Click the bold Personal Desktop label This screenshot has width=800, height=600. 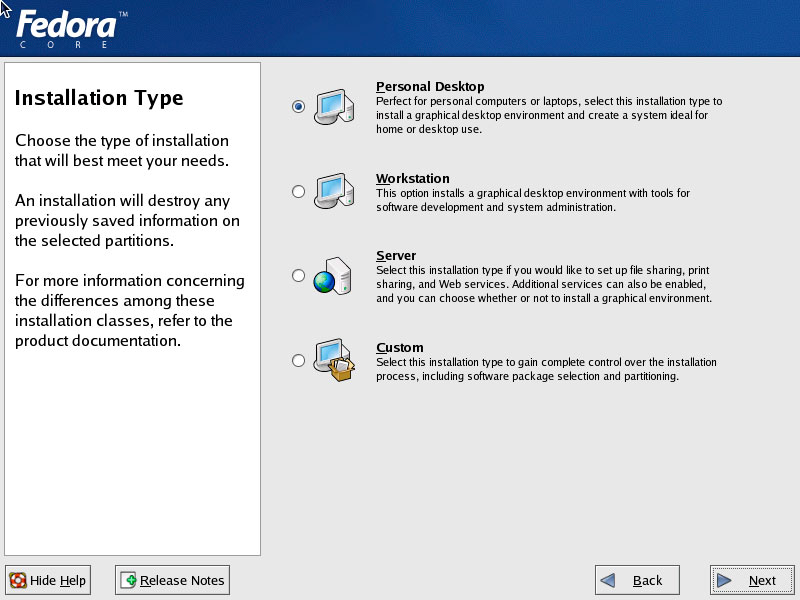click(x=430, y=87)
